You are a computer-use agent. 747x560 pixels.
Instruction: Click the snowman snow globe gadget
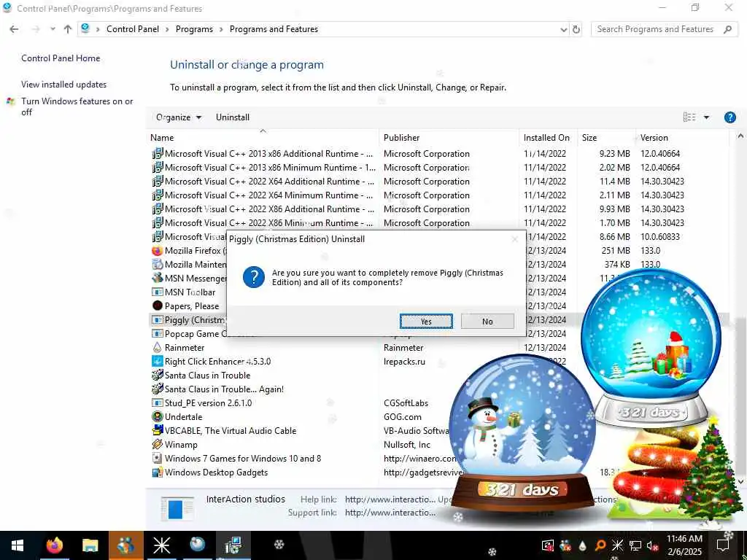click(522, 433)
